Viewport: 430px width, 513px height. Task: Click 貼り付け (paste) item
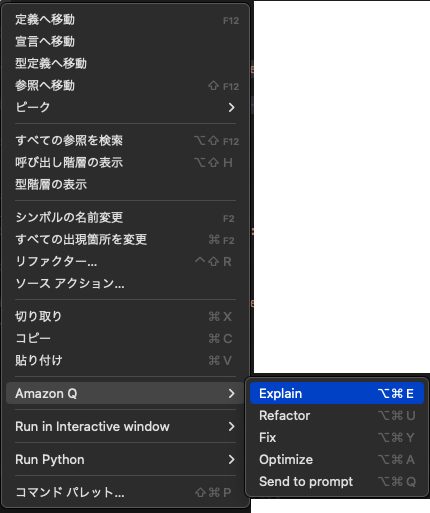125,361
